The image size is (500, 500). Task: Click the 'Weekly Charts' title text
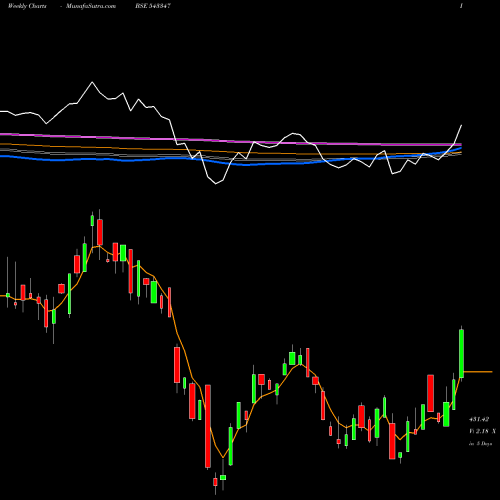[x=27, y=6]
